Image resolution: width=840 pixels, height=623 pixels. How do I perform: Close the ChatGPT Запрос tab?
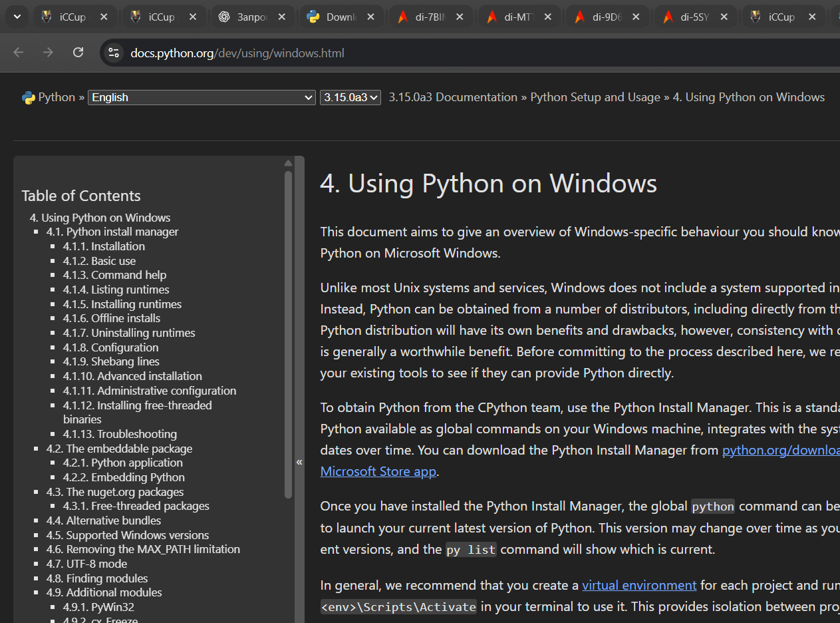click(x=281, y=17)
